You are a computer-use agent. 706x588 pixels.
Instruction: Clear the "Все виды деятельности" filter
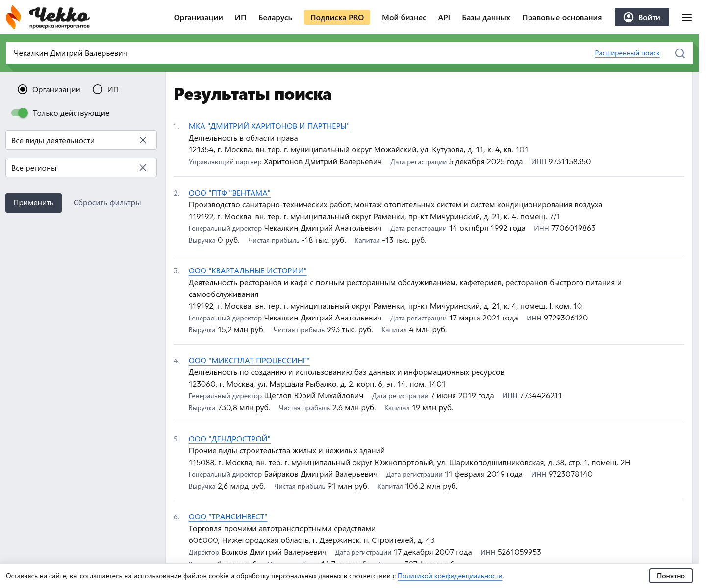pos(143,140)
